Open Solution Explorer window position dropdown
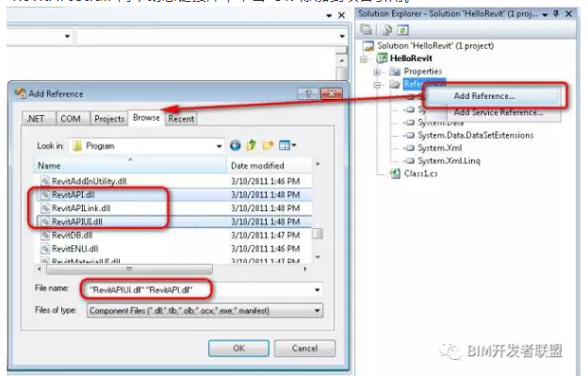 pyautogui.click(x=545, y=14)
